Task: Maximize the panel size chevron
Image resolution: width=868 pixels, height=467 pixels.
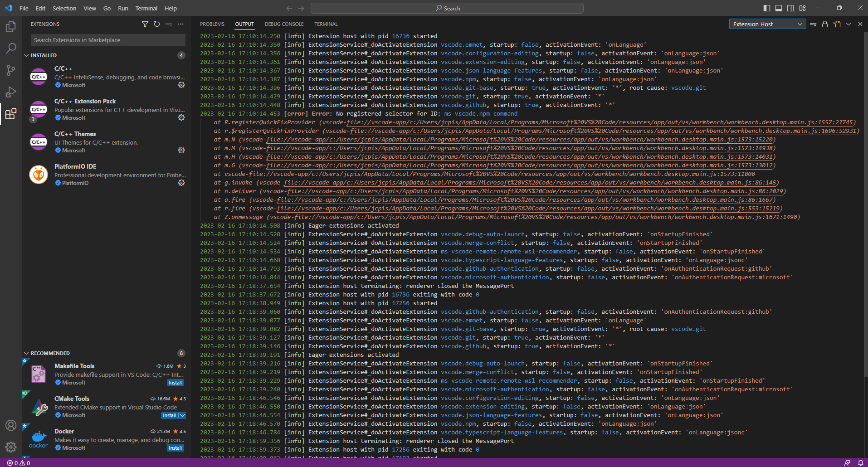Action: point(848,24)
